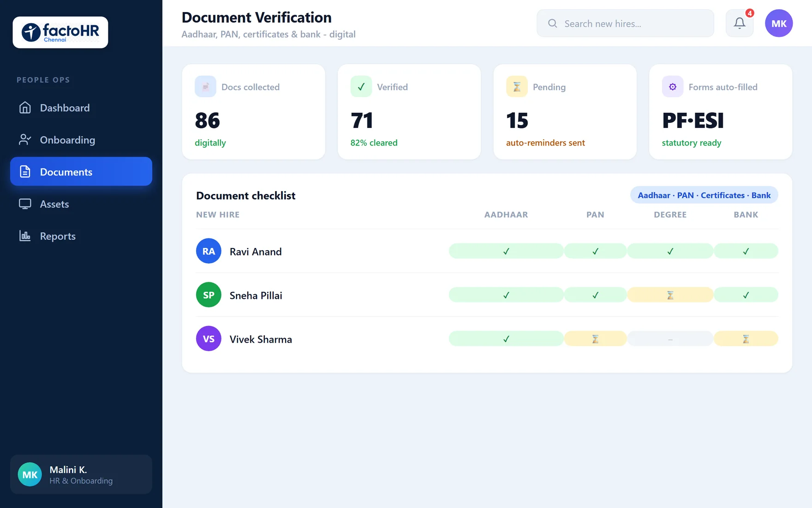Click Sneha Pillai's pending Degree status
Viewport: 812px width, 508px height.
click(670, 295)
